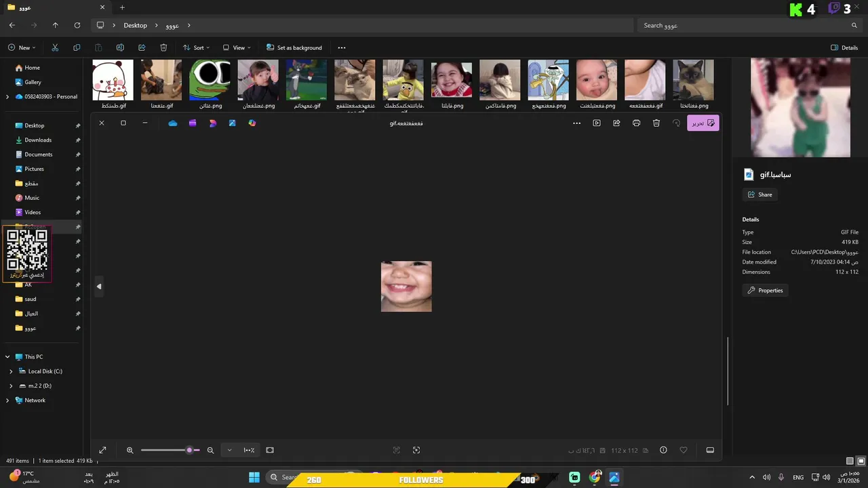
Task: Select the Tom and Jerry thumbnail
Action: point(307,80)
